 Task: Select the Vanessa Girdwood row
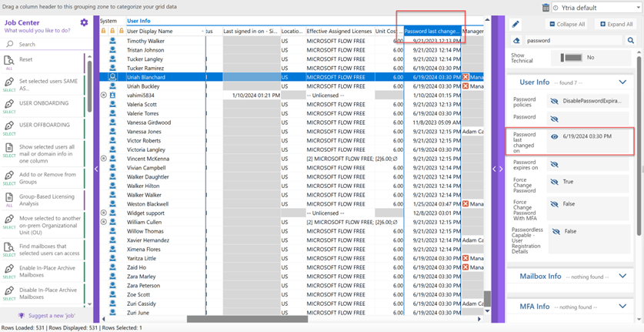292,122
